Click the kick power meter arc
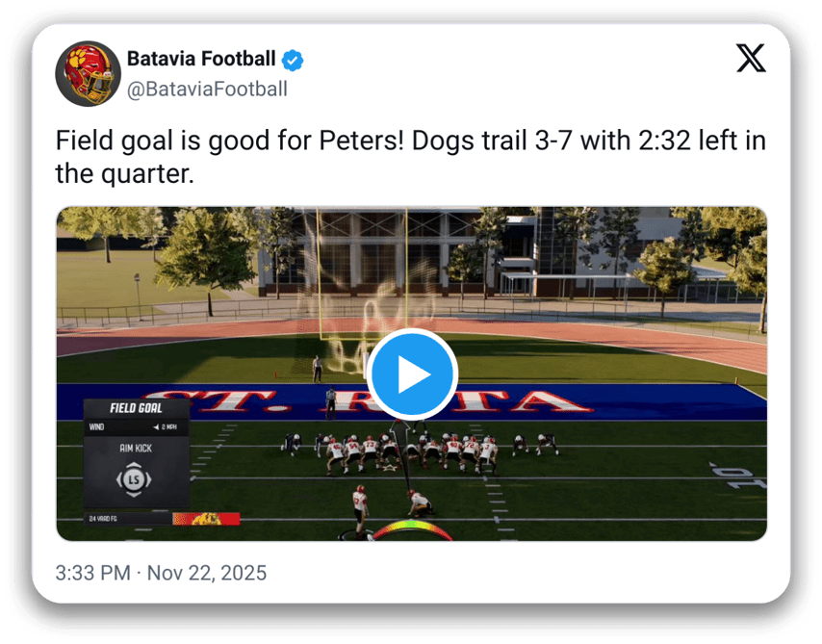Viewport: 822px width, 644px height. [413, 530]
